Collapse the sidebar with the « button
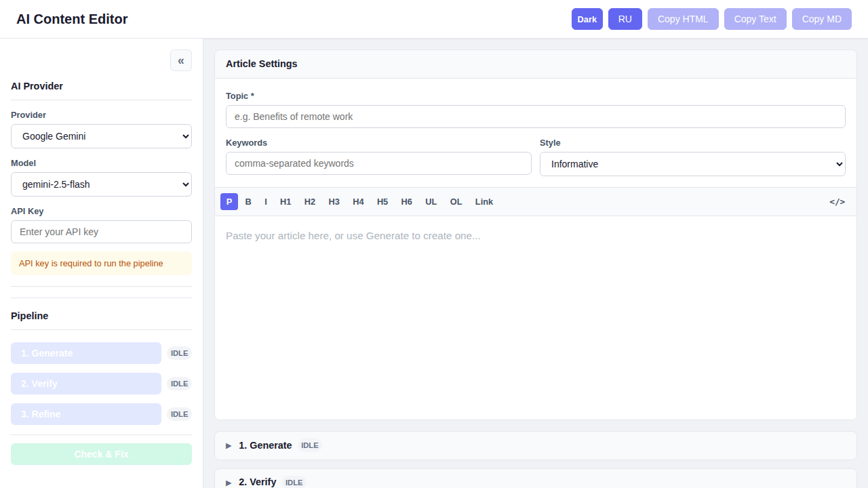868x488 pixels. tap(180, 60)
